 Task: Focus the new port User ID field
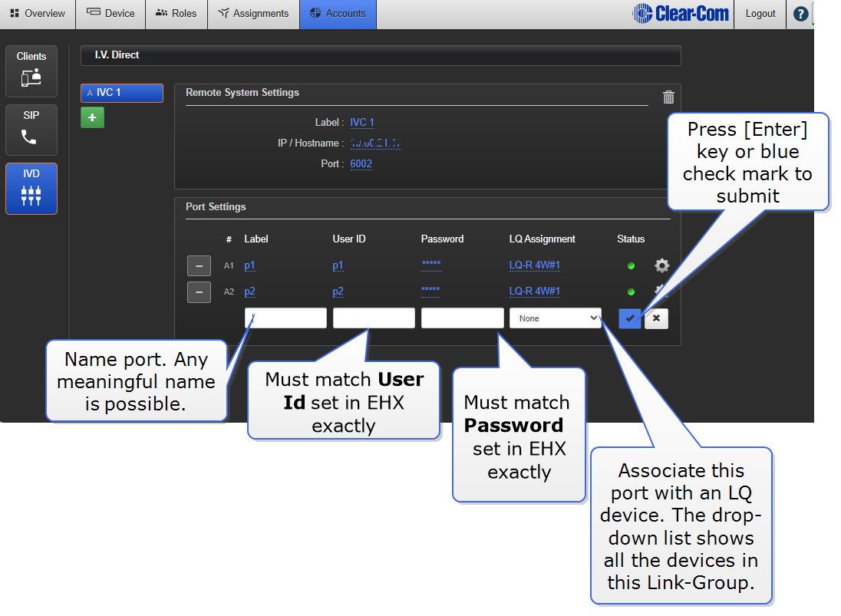(374, 318)
